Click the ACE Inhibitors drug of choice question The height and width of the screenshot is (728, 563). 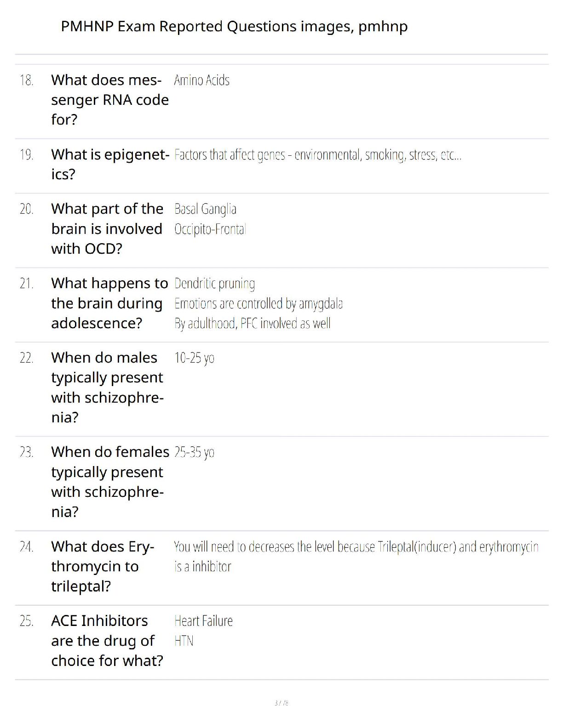point(107,640)
